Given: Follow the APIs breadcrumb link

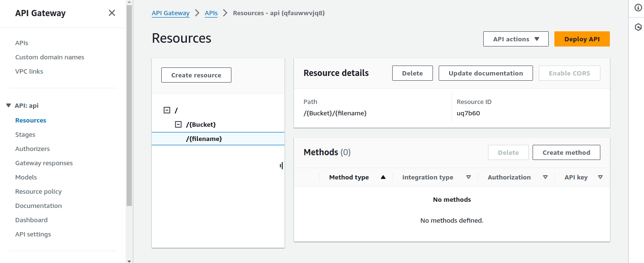Looking at the screenshot, I should (x=211, y=13).
